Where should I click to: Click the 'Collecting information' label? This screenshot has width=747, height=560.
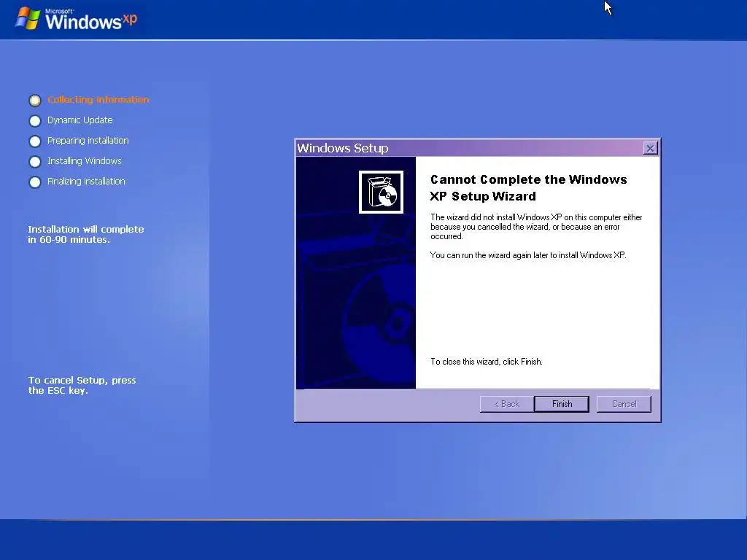98,99
